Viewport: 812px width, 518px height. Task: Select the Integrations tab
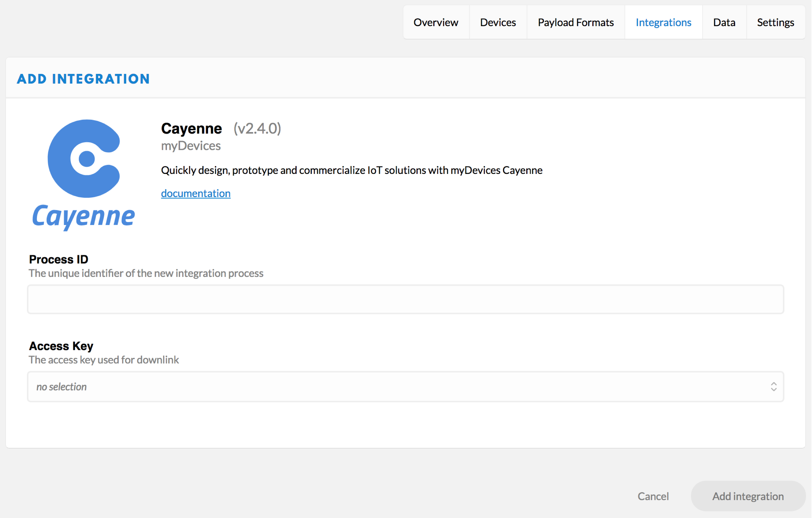pyautogui.click(x=663, y=22)
